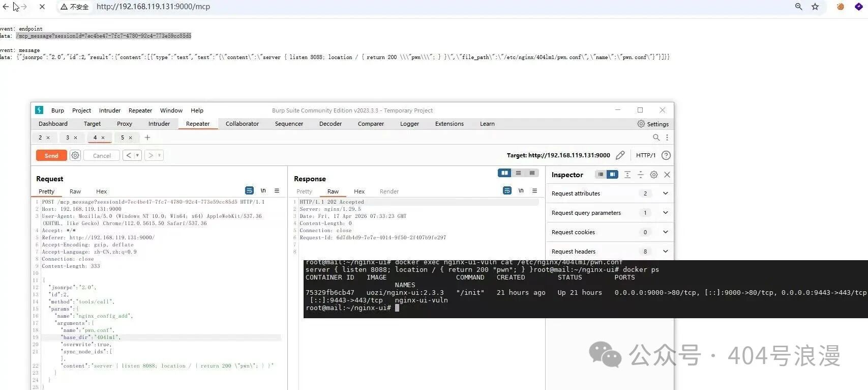Open the Request pane hamburger menu
Screen dimensions: 868x390
click(277, 190)
